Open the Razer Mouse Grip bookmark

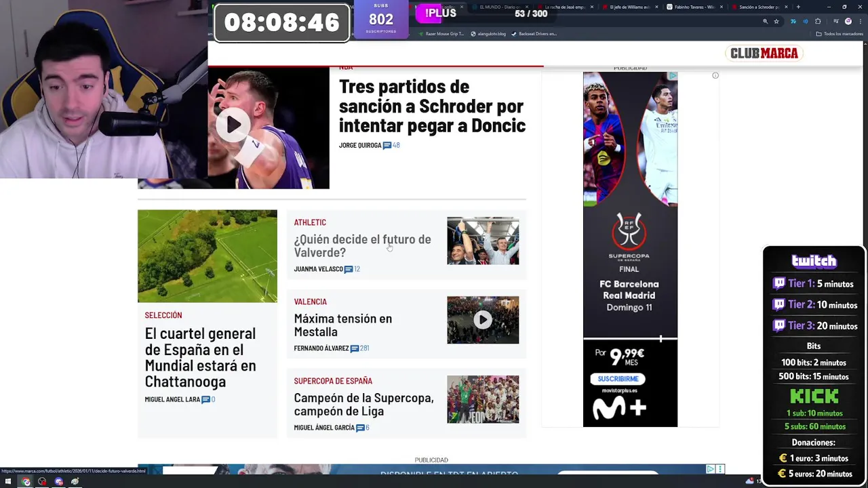(x=441, y=34)
